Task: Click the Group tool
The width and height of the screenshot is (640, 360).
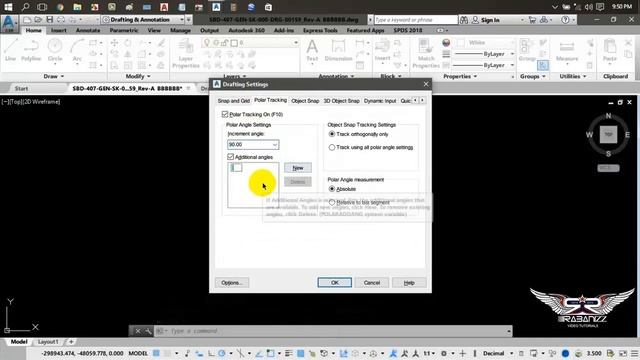Action: [527, 51]
